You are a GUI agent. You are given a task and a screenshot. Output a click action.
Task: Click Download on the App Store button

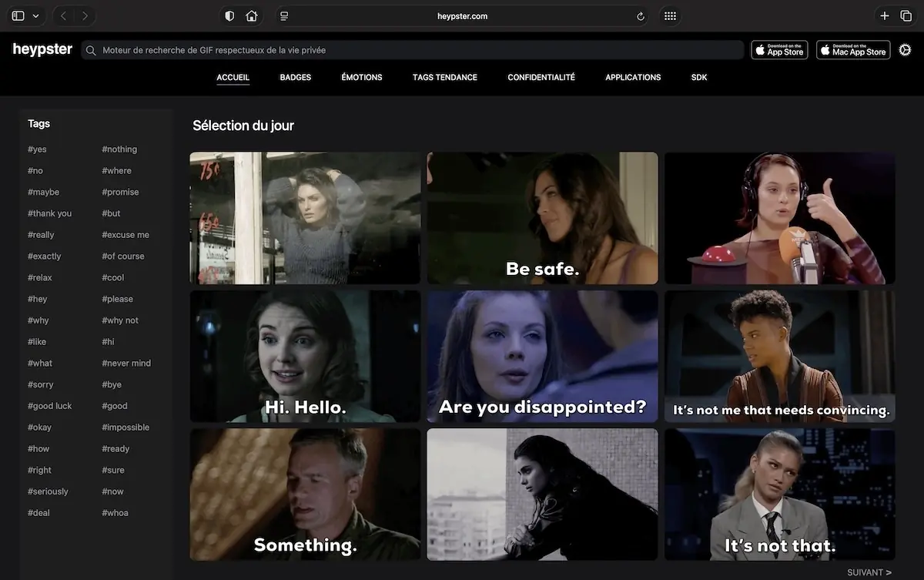coord(779,50)
